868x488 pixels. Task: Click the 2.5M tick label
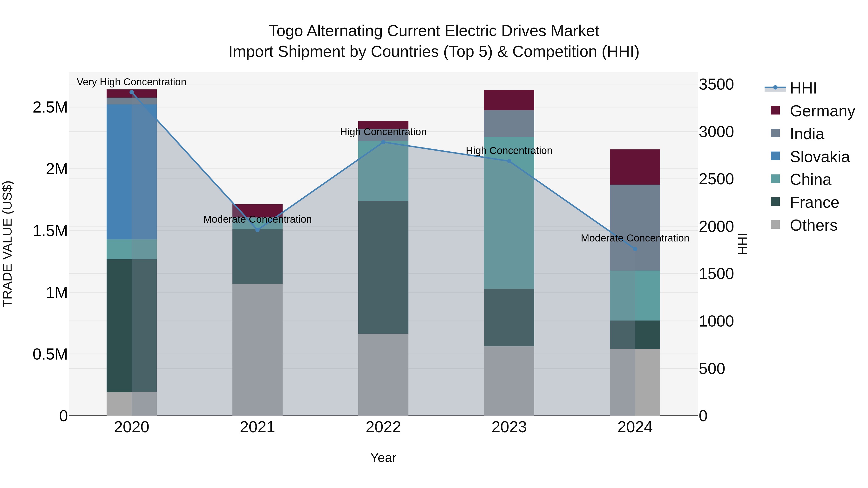[50, 107]
